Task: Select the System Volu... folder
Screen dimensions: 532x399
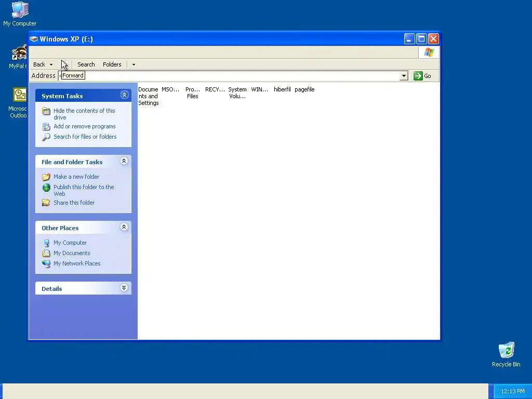Action: [237, 92]
